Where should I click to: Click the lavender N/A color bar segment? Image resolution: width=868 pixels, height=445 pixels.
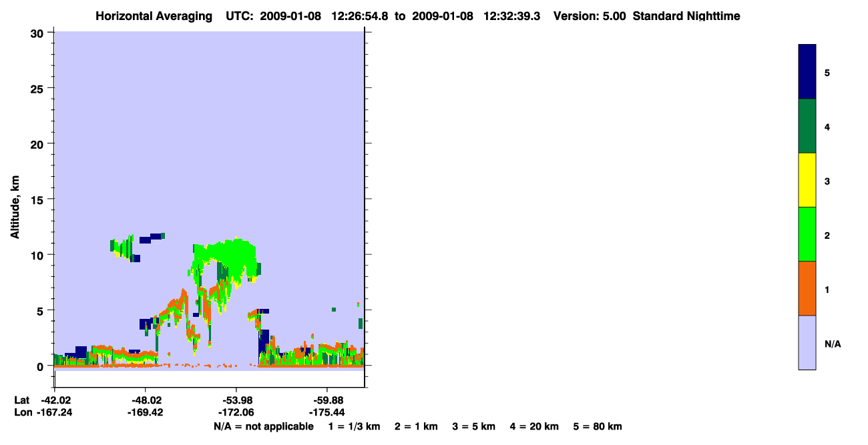(807, 342)
